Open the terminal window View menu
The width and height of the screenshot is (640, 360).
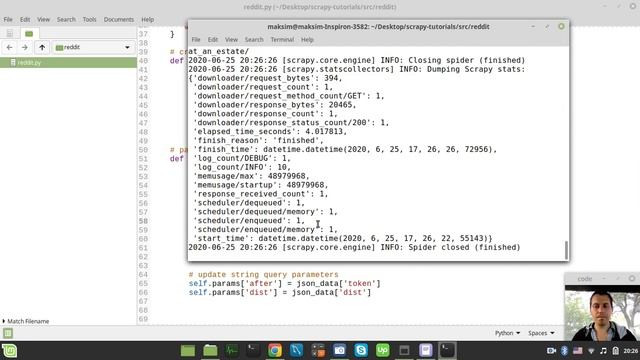[x=231, y=40]
